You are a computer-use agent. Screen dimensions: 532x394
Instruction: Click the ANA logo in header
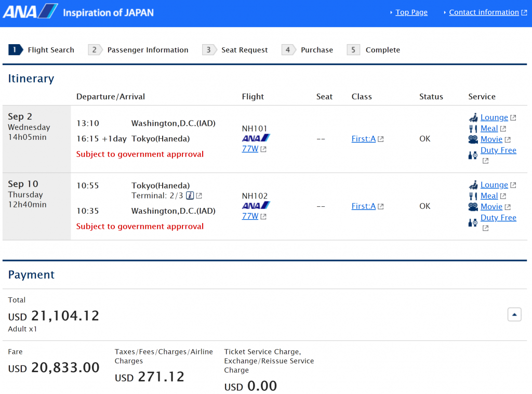tap(30, 11)
